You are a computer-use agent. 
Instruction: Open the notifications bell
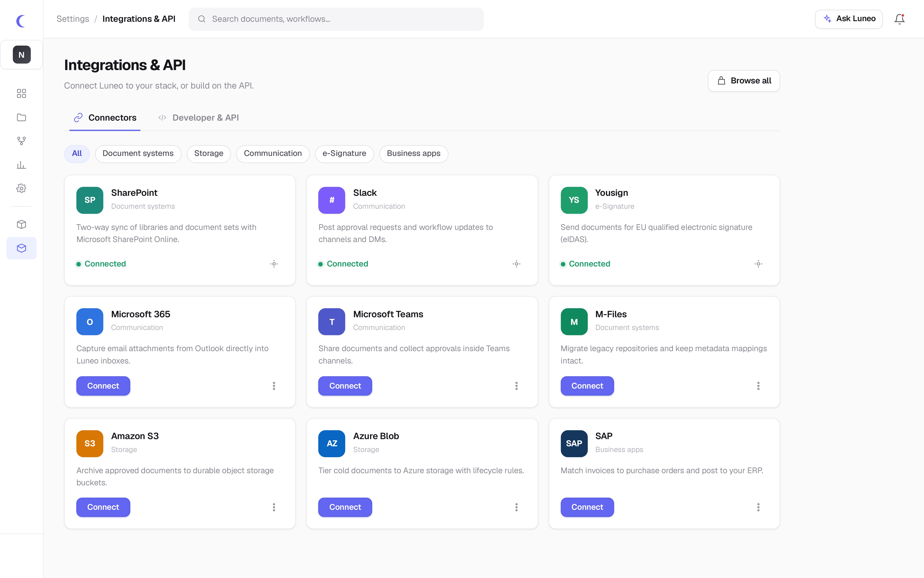pos(899,19)
